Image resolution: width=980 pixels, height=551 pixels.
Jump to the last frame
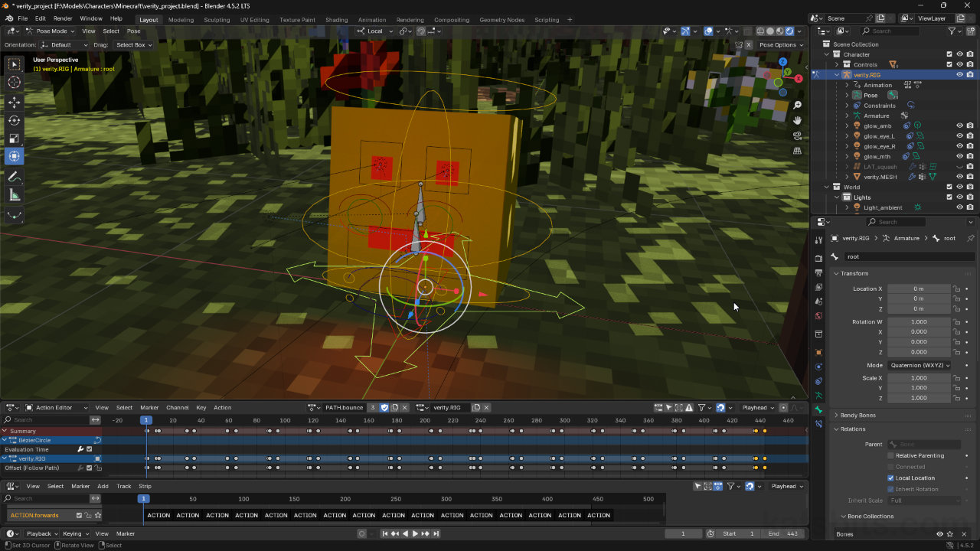(x=436, y=533)
